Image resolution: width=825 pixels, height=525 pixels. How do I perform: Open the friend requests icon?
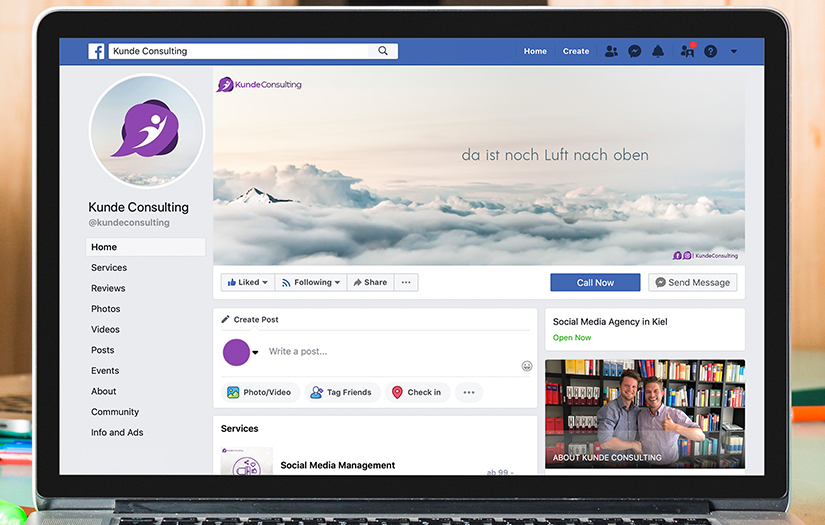tap(611, 51)
